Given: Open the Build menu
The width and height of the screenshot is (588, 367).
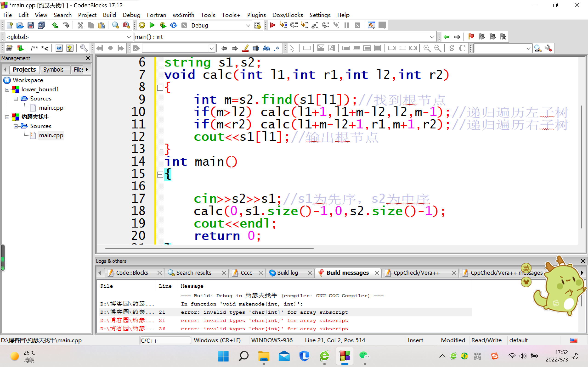Looking at the screenshot, I should click(x=109, y=15).
